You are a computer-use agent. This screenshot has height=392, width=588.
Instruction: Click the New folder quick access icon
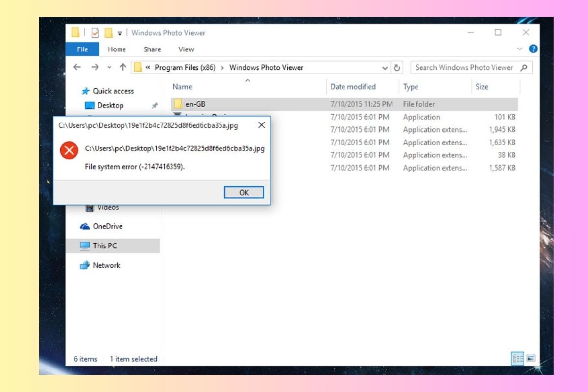(x=109, y=33)
